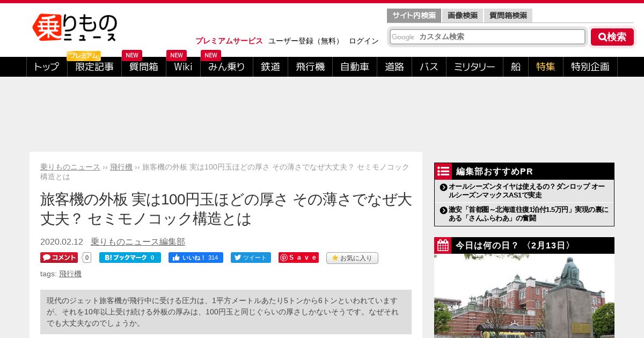Click 乗りものニュース breadcrumb link

pyautogui.click(x=70, y=167)
